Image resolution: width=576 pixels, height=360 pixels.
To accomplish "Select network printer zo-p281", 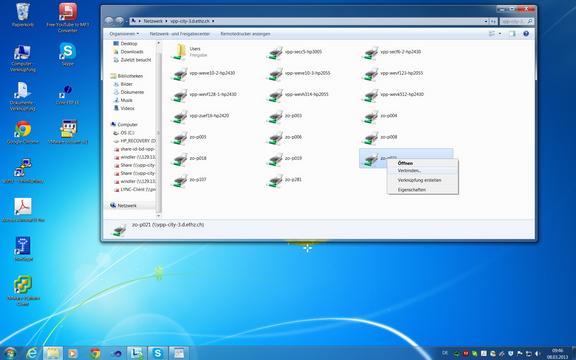I will pos(285,180).
